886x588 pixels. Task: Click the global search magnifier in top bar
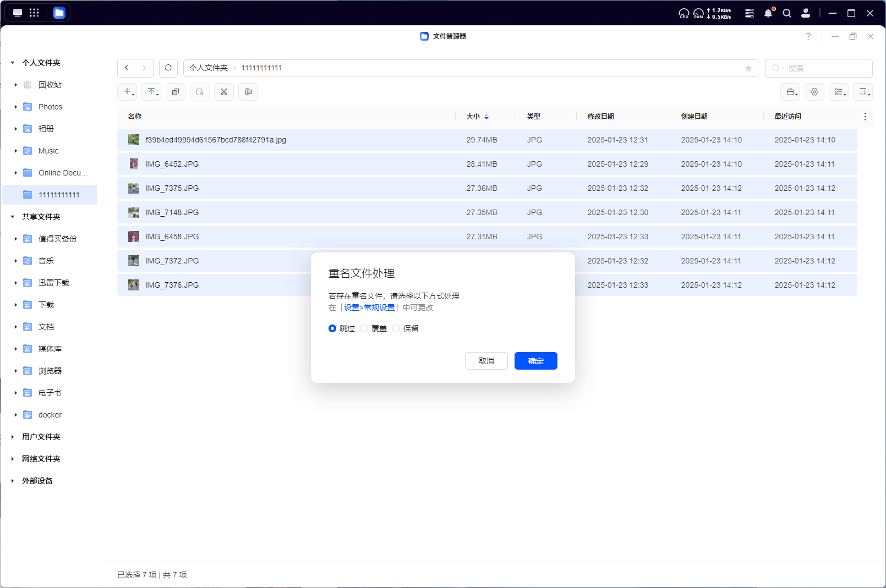[x=787, y=13]
